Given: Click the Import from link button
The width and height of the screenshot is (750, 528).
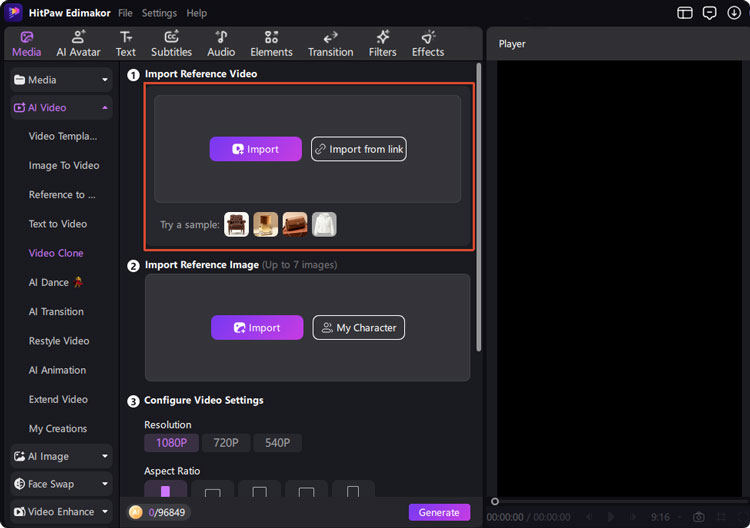Looking at the screenshot, I should point(359,149).
